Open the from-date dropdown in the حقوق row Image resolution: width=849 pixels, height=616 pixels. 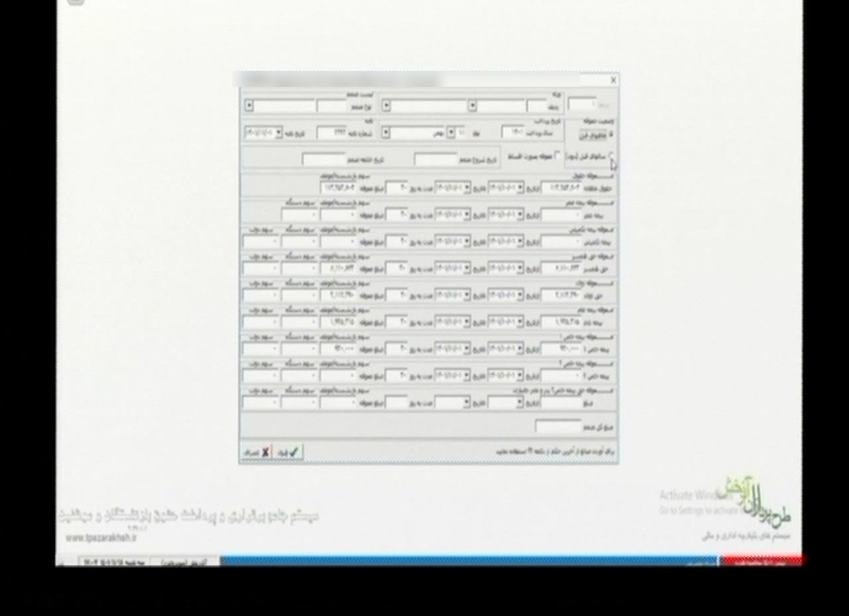point(520,188)
